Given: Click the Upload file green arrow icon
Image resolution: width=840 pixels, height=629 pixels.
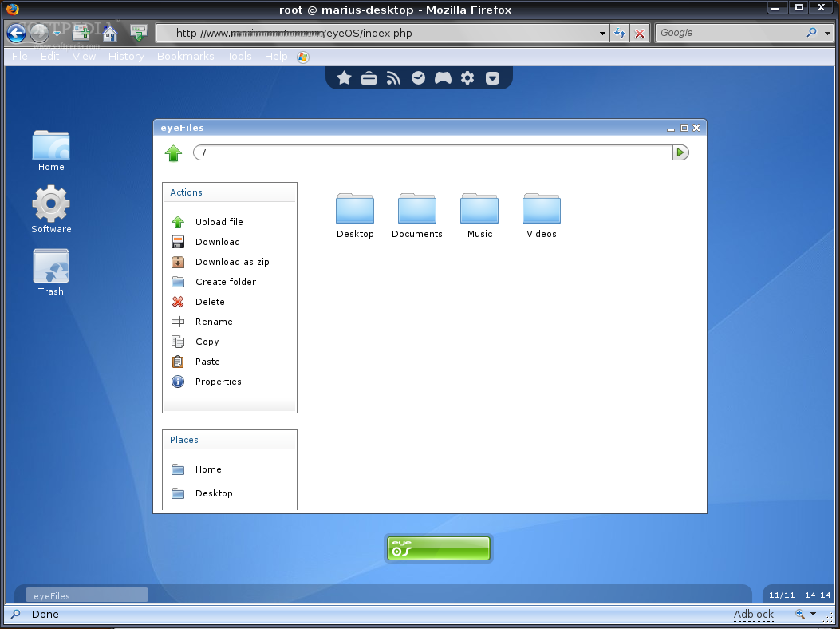Looking at the screenshot, I should pos(178,222).
